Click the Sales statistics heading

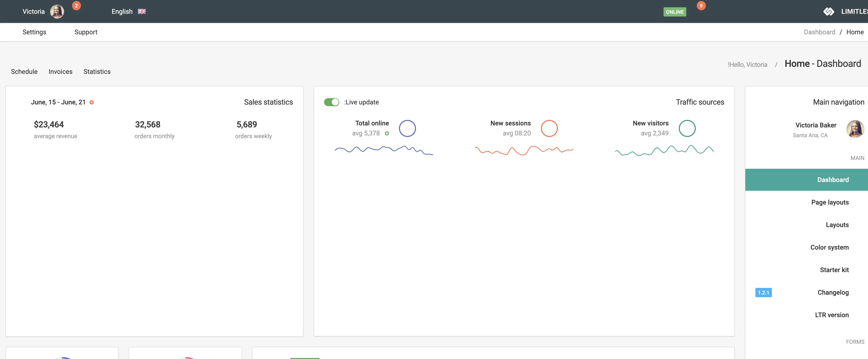coord(268,102)
